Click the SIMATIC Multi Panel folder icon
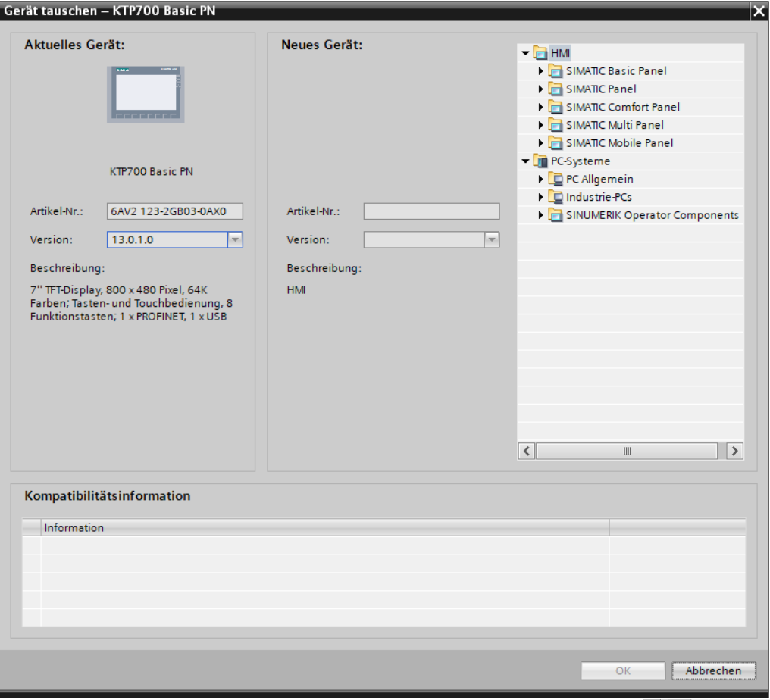The image size is (770, 700). tap(556, 125)
